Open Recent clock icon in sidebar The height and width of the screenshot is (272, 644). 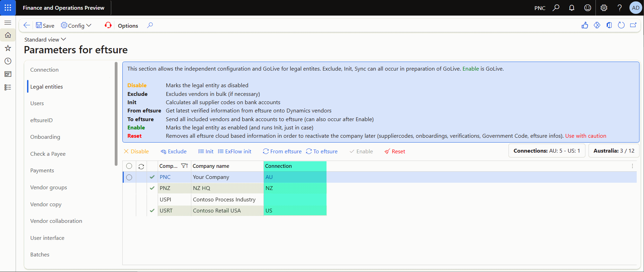pyautogui.click(x=8, y=61)
